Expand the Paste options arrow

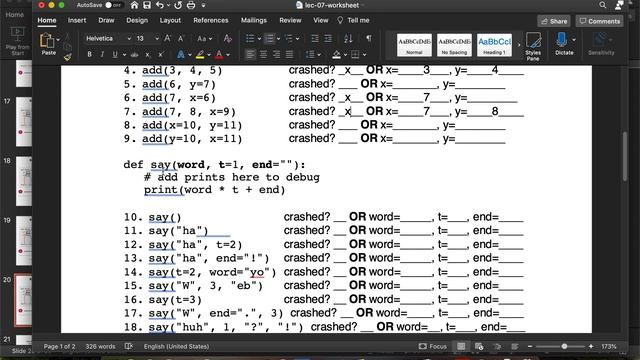click(x=58, y=40)
